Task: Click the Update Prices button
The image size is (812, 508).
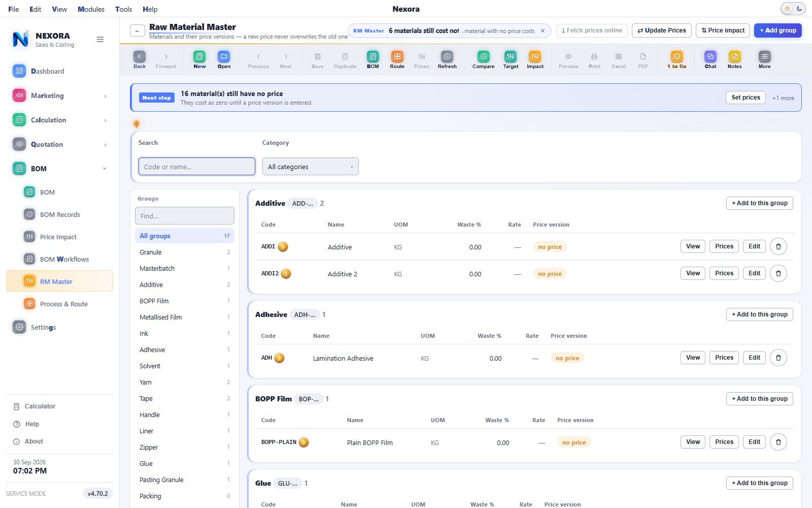Action: (662, 30)
